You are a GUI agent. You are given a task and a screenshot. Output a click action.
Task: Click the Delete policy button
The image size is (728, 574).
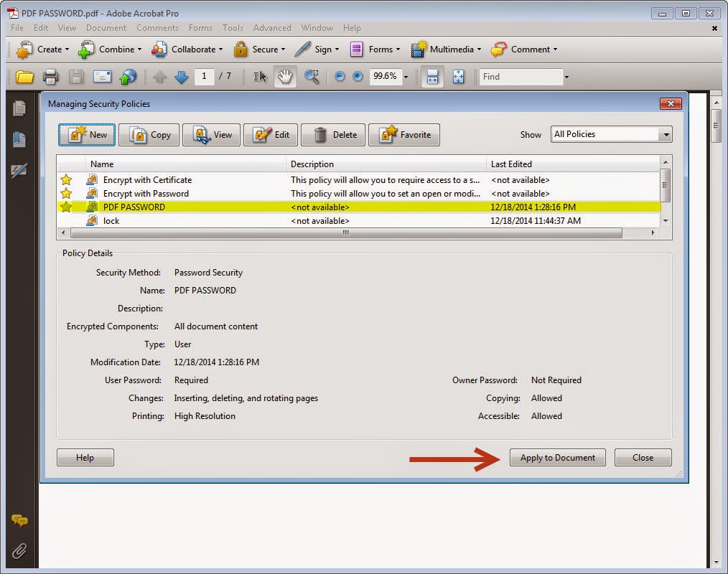click(x=333, y=135)
